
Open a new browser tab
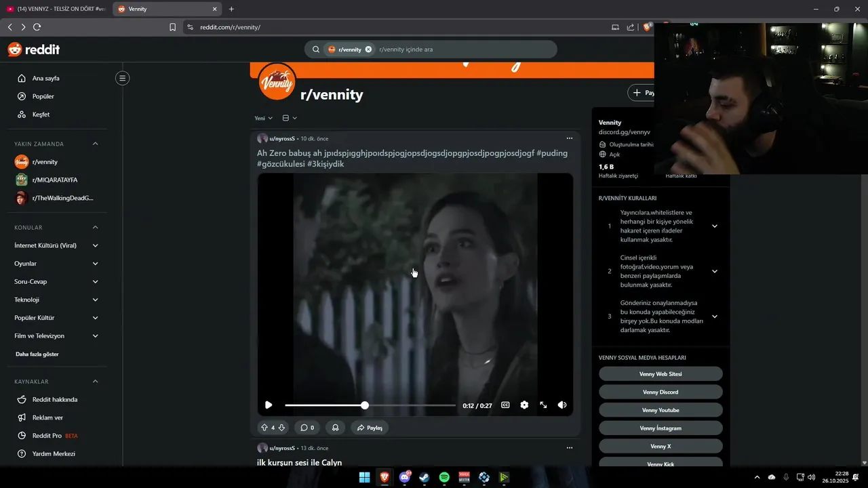point(231,9)
